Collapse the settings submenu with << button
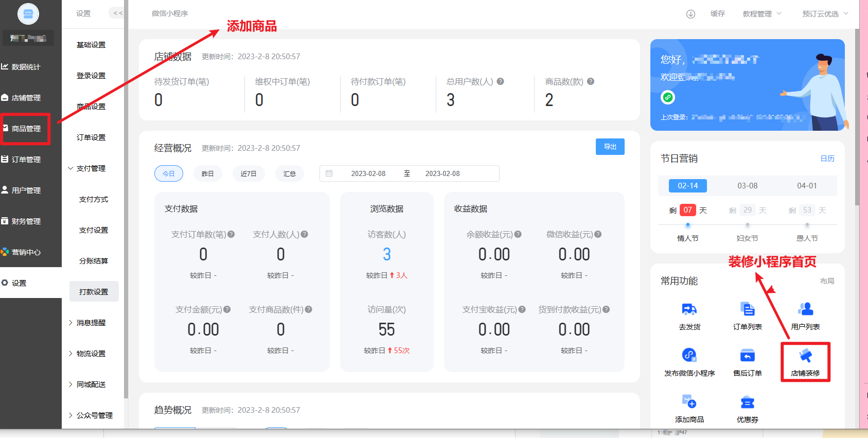 (x=118, y=13)
